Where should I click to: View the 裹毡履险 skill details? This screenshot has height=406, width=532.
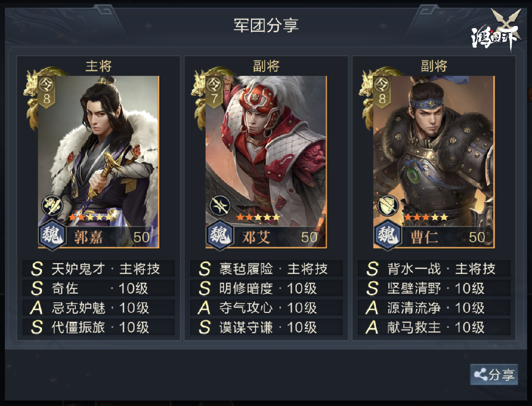coord(266,269)
